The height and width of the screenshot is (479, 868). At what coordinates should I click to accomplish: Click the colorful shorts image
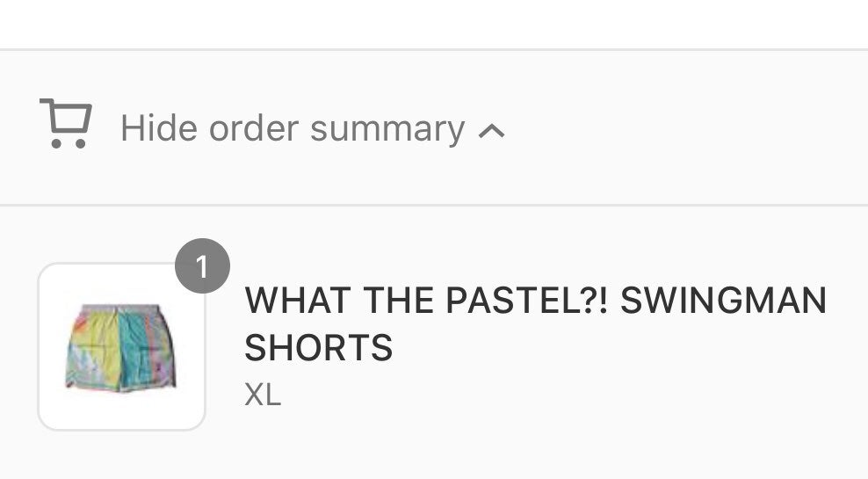(x=120, y=348)
